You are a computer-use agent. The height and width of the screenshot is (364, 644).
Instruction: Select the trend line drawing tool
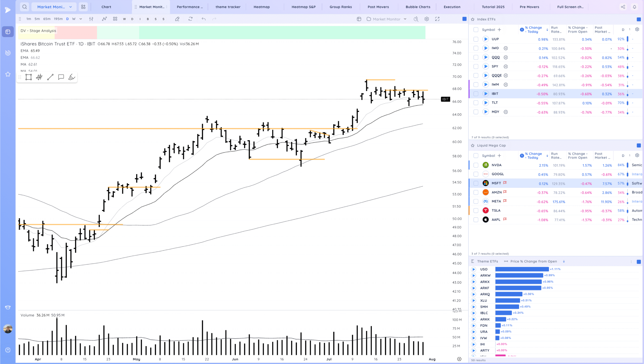coord(50,77)
